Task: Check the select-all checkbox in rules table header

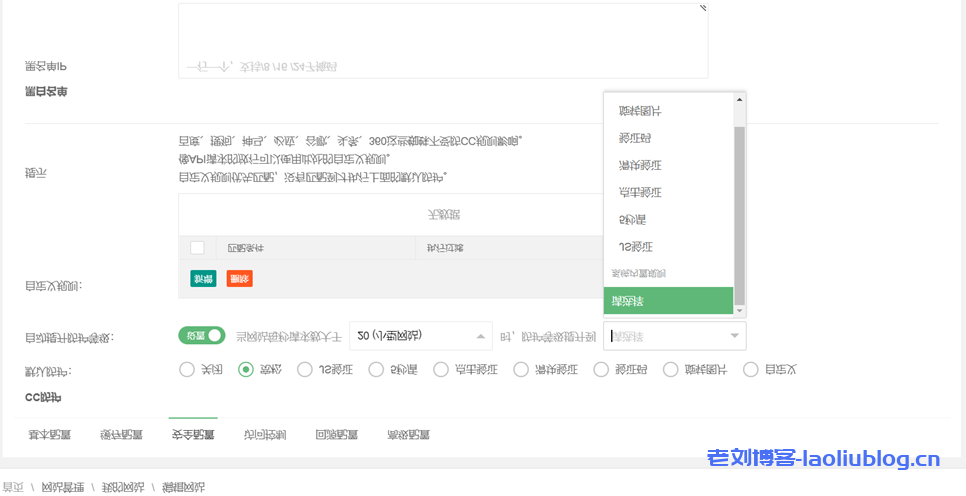Action: (197, 248)
